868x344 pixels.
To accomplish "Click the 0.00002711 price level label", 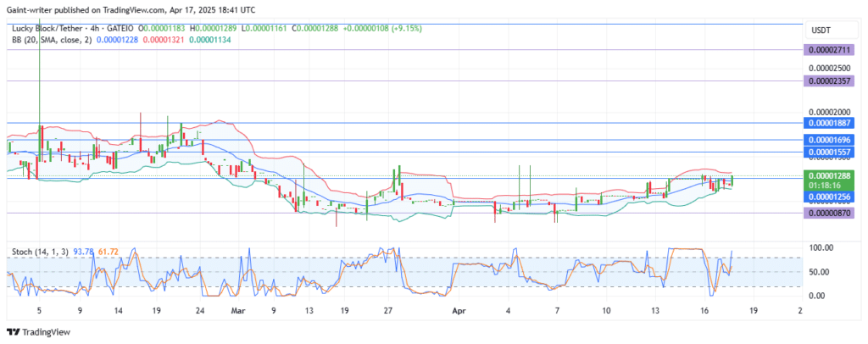I will (x=829, y=50).
